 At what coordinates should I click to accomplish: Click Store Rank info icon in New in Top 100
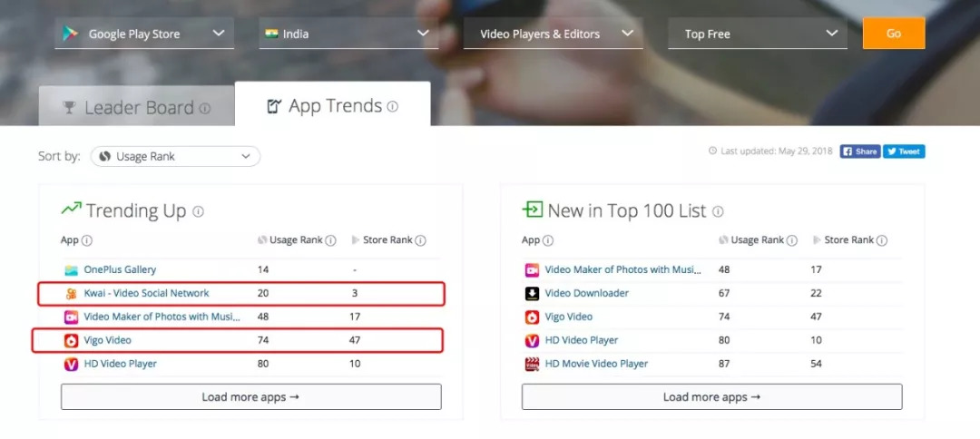[x=882, y=240]
